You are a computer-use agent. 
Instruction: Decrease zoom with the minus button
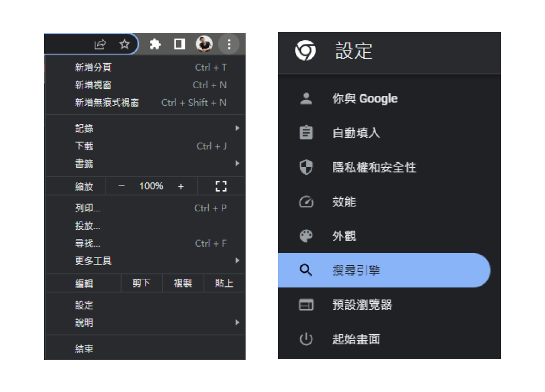pos(122,186)
